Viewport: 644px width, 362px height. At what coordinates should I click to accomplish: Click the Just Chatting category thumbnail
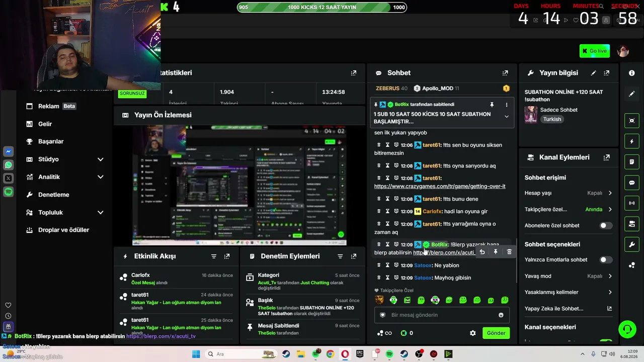pos(531,115)
